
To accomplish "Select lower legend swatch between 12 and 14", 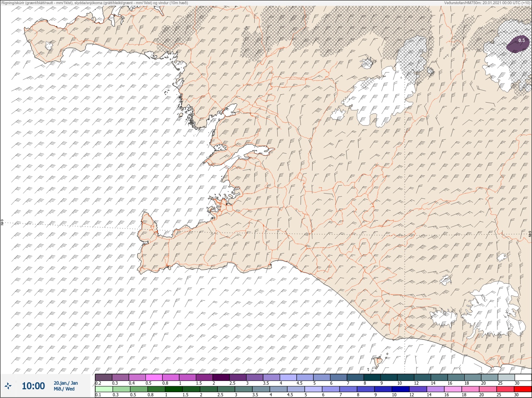I will click(418, 389).
